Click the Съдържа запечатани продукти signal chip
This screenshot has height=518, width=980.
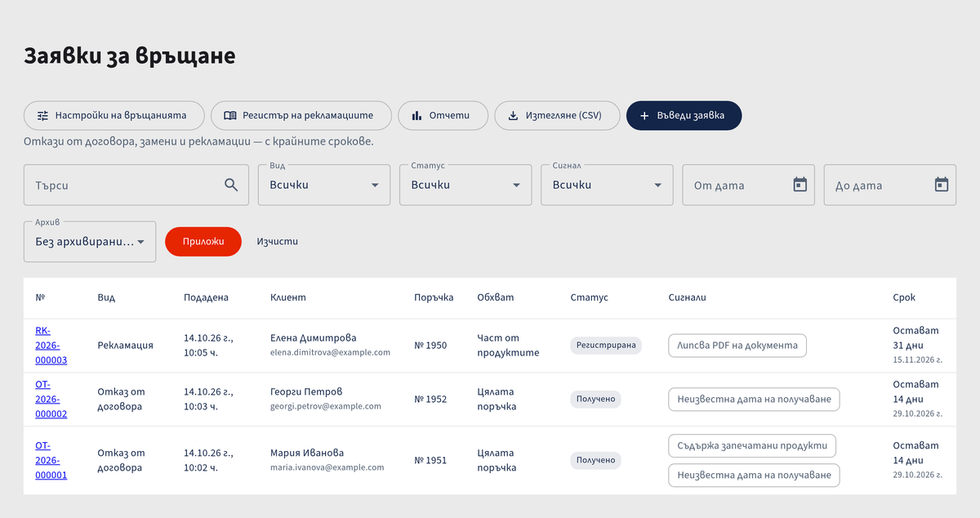tap(752, 446)
